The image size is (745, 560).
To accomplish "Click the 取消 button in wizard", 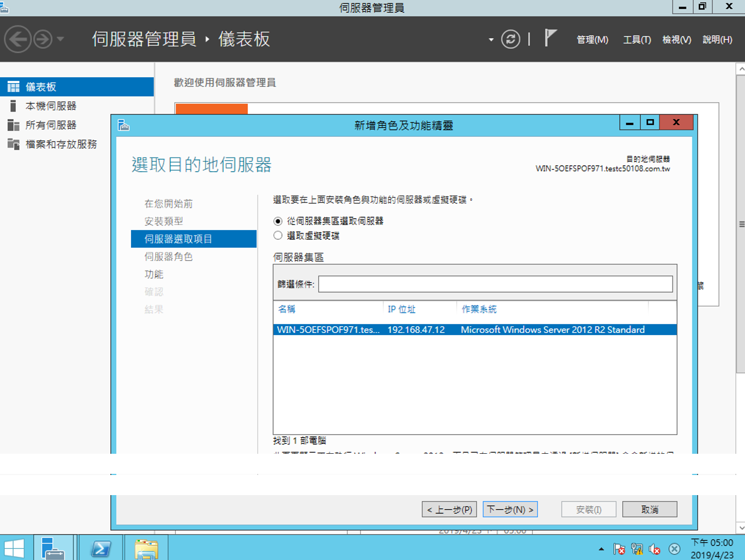I will [x=649, y=509].
